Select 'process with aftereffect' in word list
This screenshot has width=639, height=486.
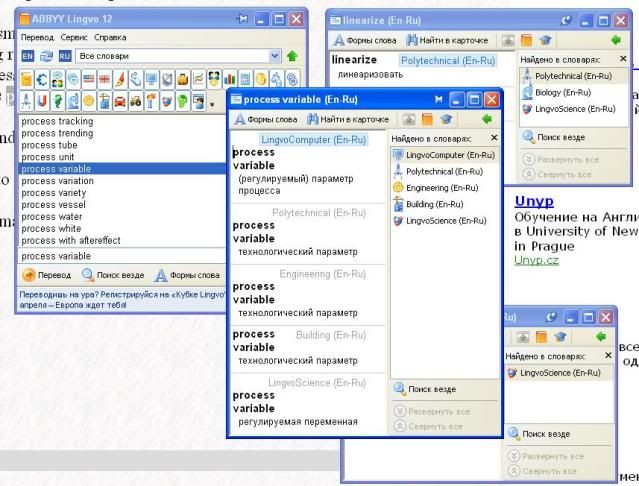point(71,241)
